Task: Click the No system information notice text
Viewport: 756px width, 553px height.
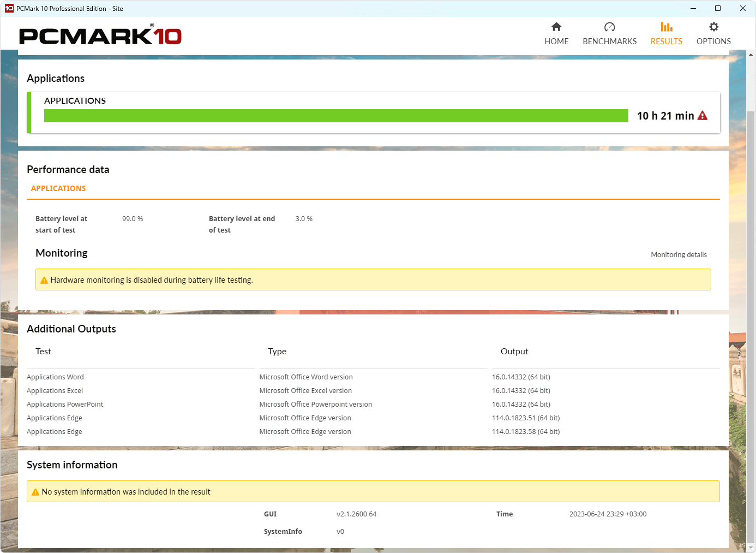Action: [126, 492]
